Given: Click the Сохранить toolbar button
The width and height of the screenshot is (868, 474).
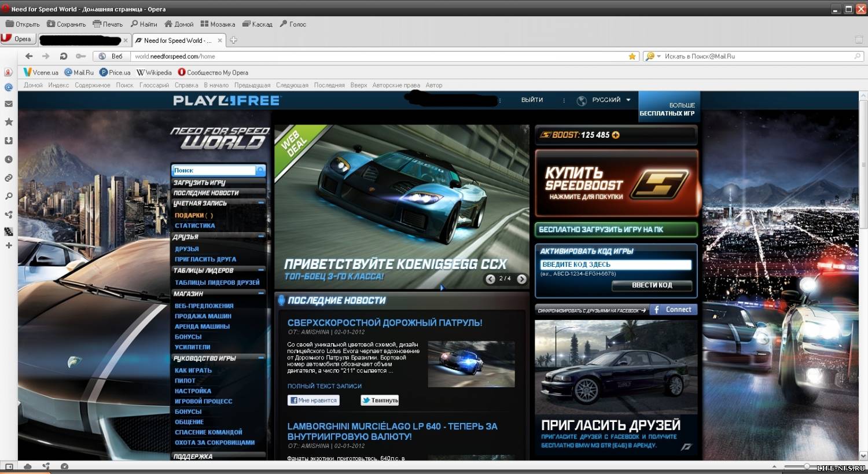Looking at the screenshot, I should tap(66, 24).
